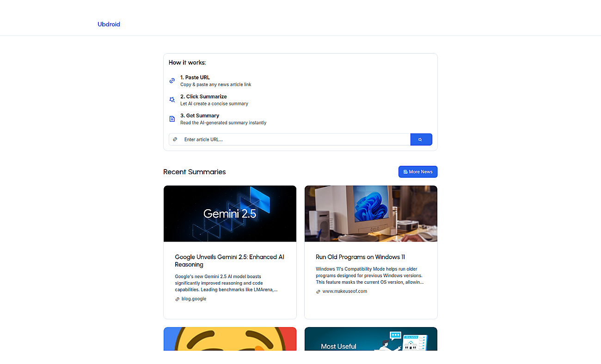The image size is (601, 364).
Task: Click the Recent Summaries heading
Action: click(195, 172)
